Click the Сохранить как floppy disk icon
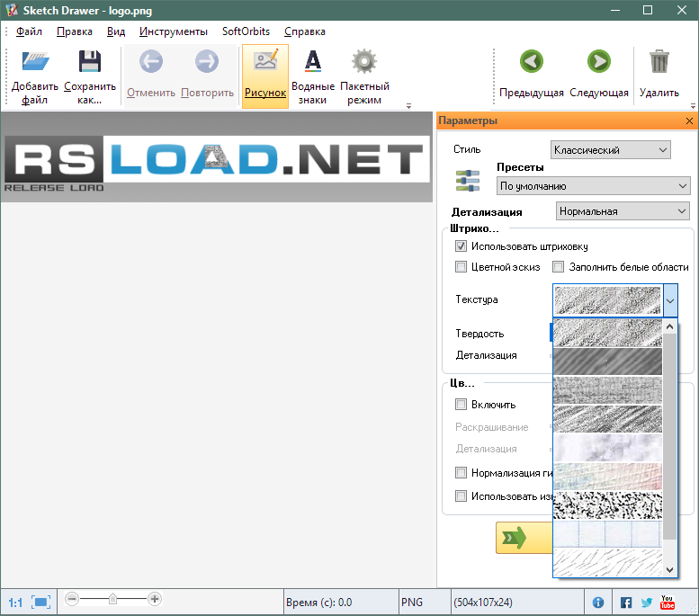699x616 pixels. click(x=90, y=61)
